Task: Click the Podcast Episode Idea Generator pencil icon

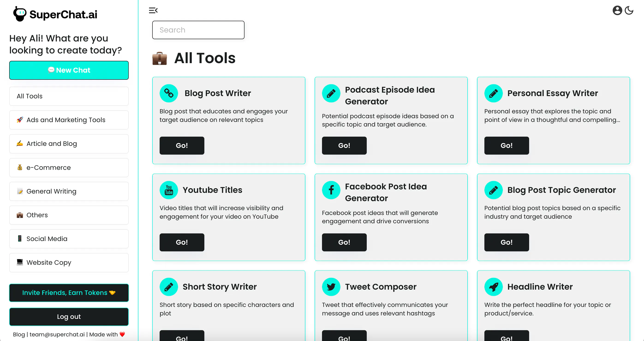Action: [x=331, y=93]
